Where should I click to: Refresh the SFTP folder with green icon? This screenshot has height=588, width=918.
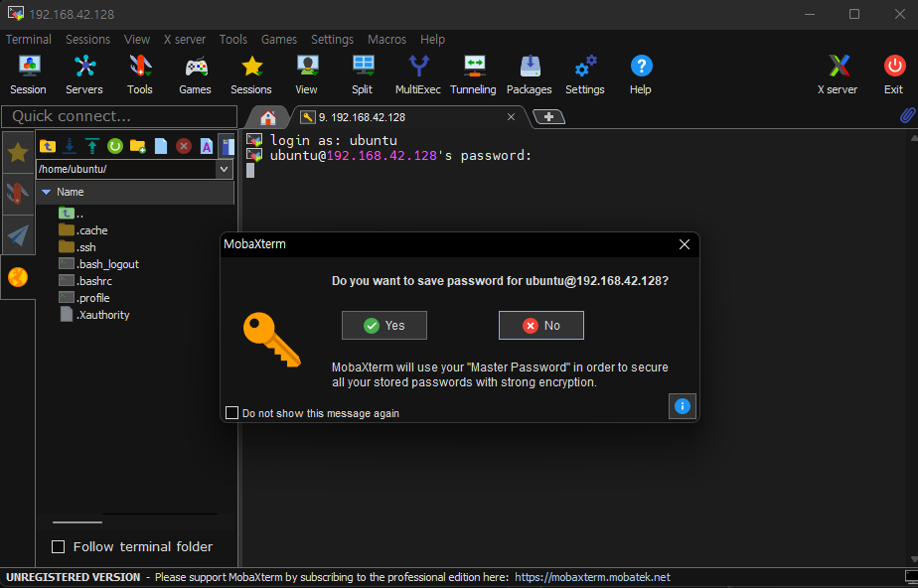(115, 146)
